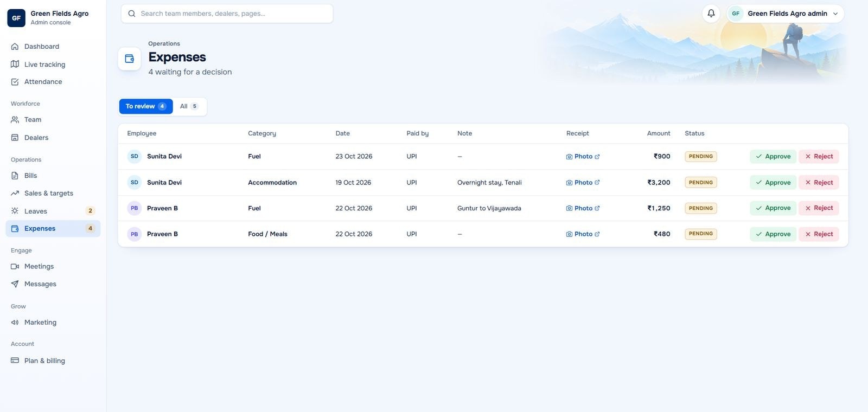Expand the Green Fields Agro admin dropdown
The width and height of the screenshot is (868, 412).
(x=785, y=14)
